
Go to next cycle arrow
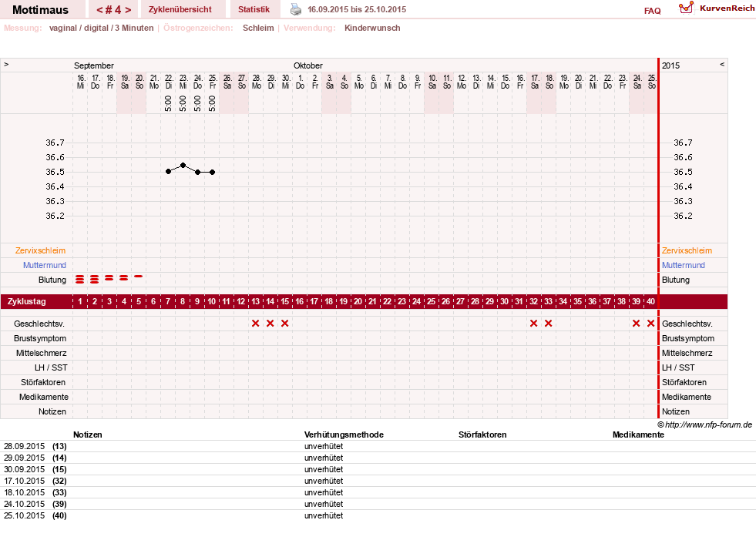(128, 10)
